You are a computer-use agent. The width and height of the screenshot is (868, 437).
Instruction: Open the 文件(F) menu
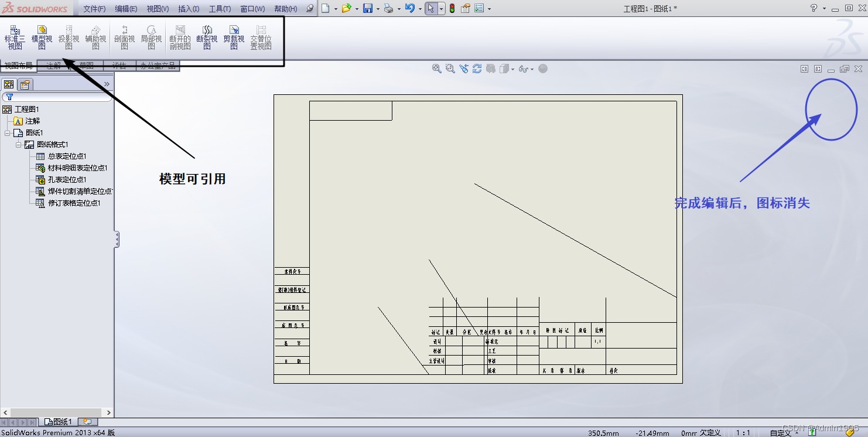pos(94,9)
